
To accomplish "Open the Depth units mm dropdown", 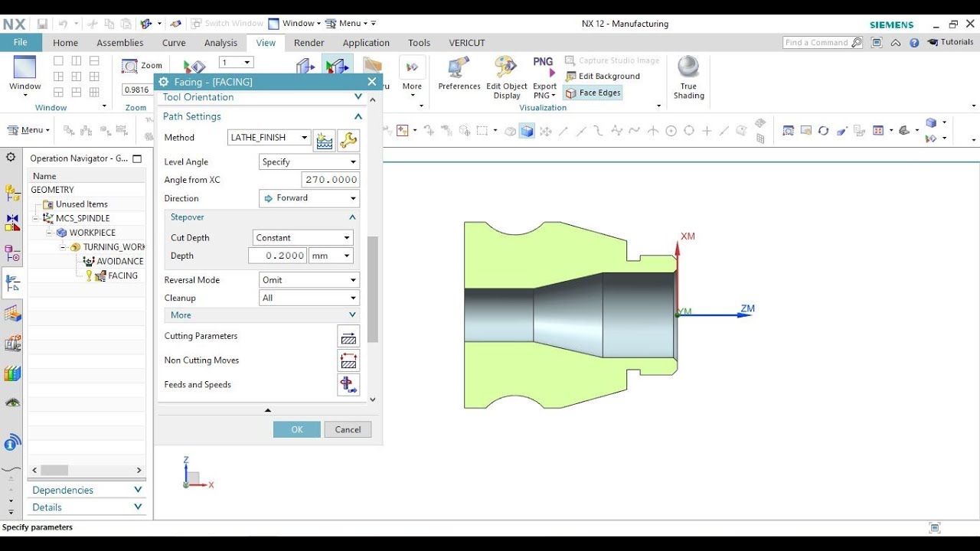I will click(332, 256).
